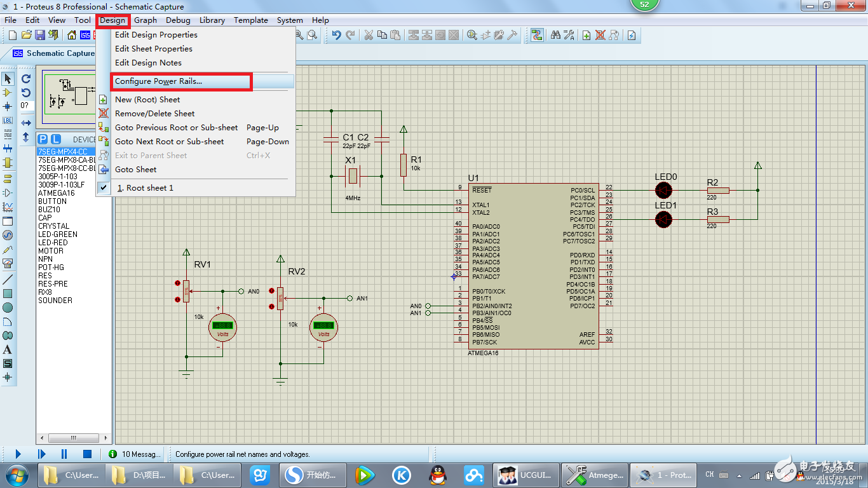Click the New Design toolbar icon
This screenshot has width=868, height=488.
tap(11, 35)
